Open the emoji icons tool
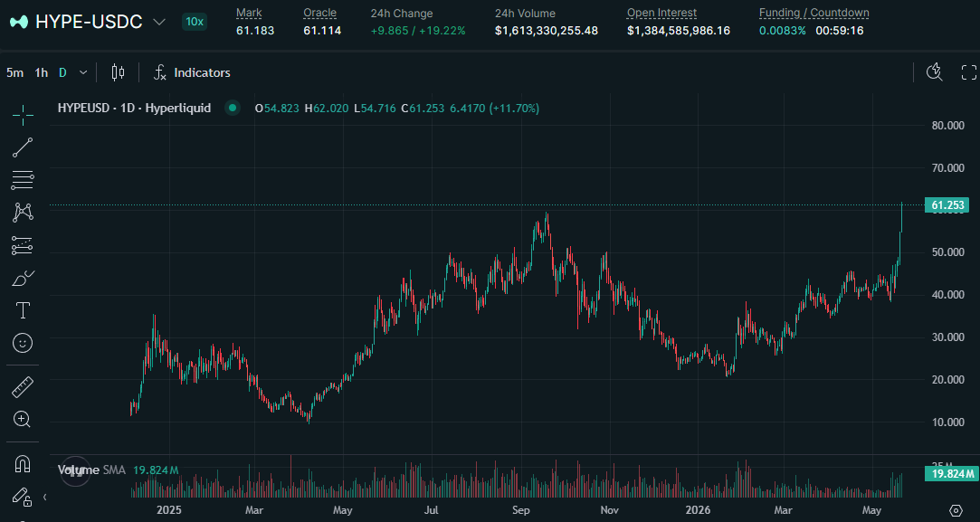The image size is (980, 522). (23, 343)
